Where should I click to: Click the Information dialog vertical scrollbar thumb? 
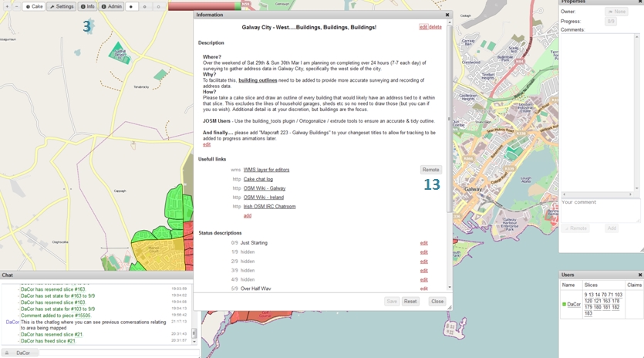(x=450, y=119)
